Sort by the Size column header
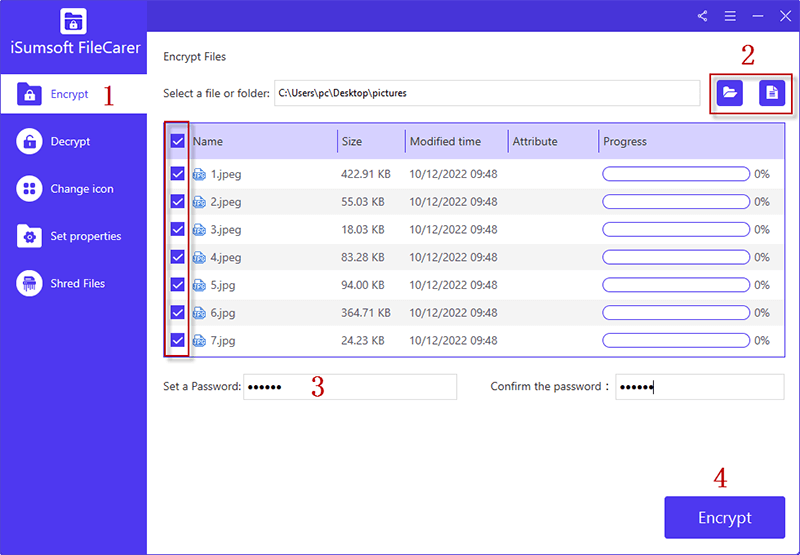This screenshot has height=555, width=800. (352, 141)
